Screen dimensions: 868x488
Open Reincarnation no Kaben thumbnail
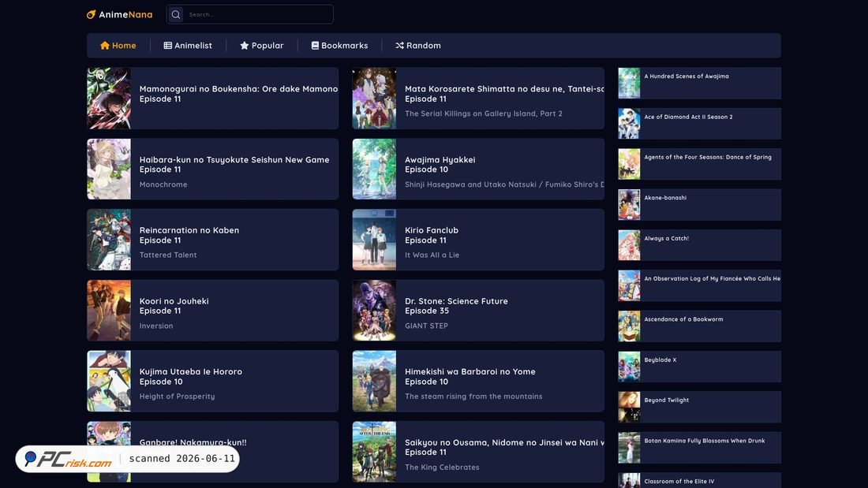point(109,240)
